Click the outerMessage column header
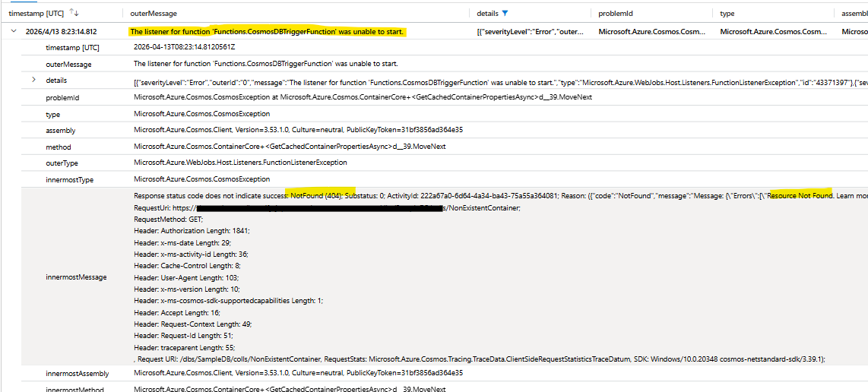 [156, 13]
